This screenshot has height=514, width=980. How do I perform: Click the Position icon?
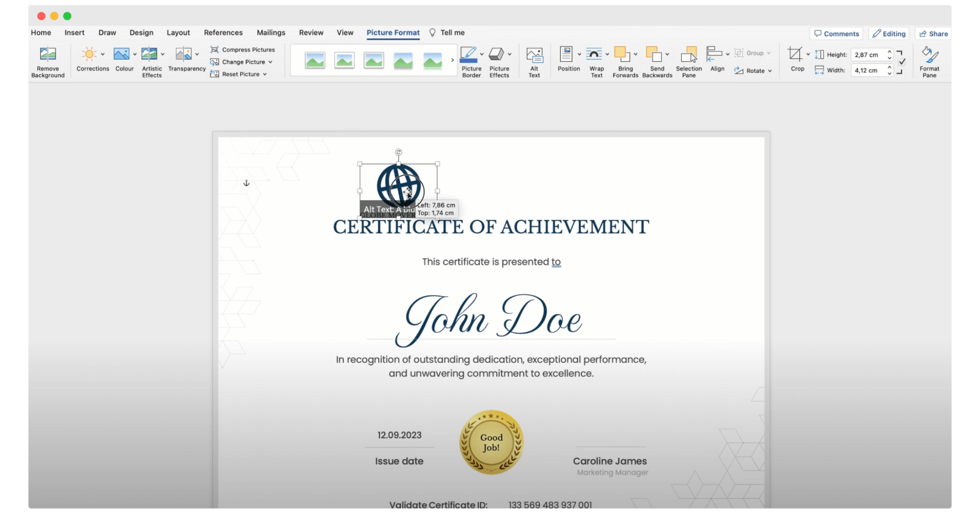pos(566,54)
